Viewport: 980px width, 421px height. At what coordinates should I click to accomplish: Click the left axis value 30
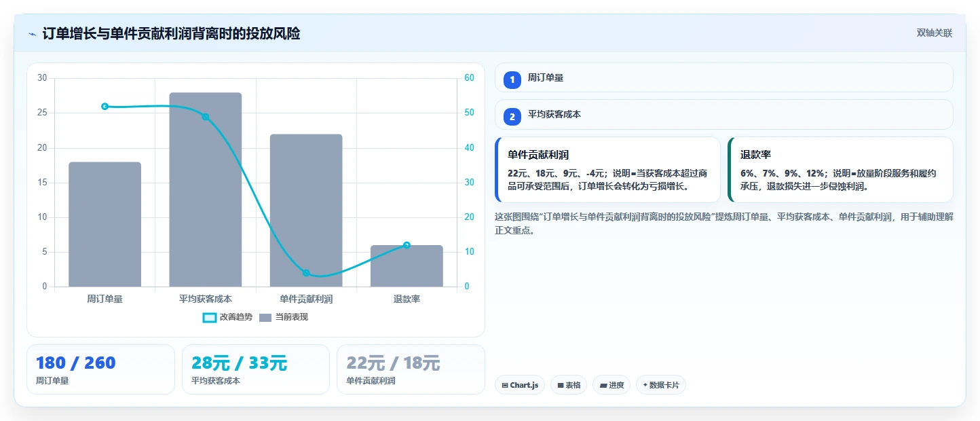pos(42,78)
